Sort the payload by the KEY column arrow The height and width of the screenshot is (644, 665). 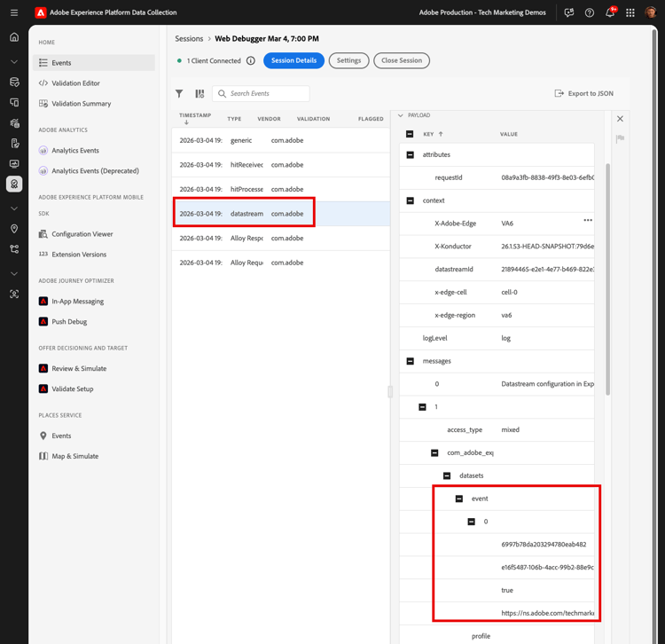pos(441,134)
